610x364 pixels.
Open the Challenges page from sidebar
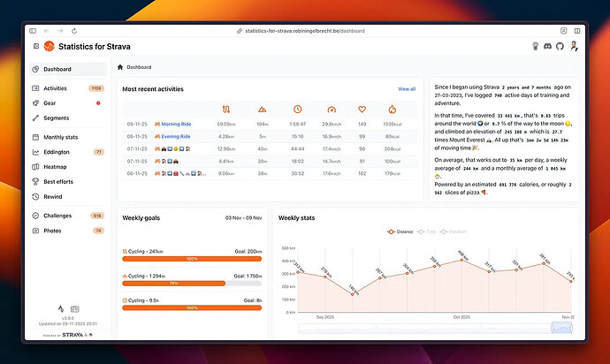[x=58, y=216]
